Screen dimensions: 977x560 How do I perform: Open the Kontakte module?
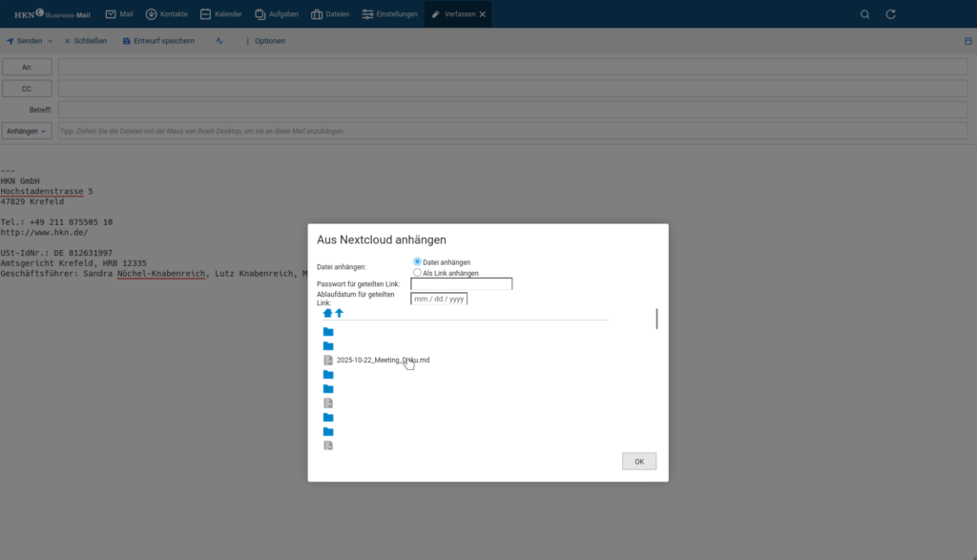166,14
